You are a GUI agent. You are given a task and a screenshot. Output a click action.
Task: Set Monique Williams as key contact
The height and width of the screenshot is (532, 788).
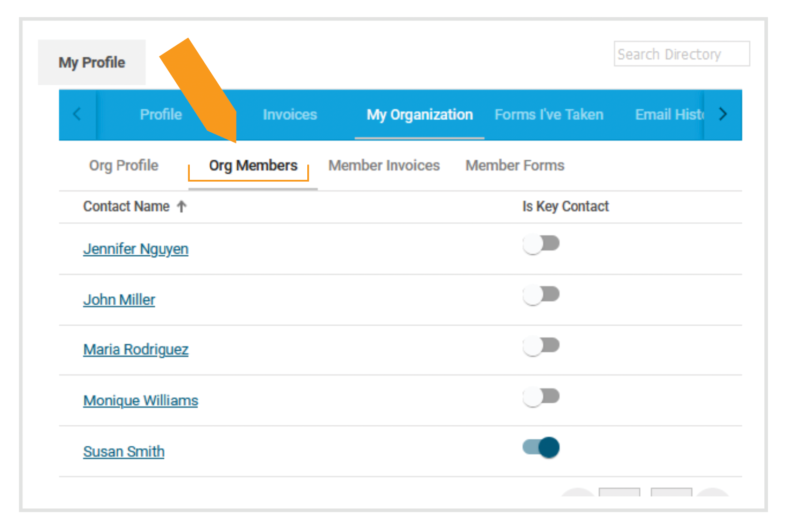541,396
